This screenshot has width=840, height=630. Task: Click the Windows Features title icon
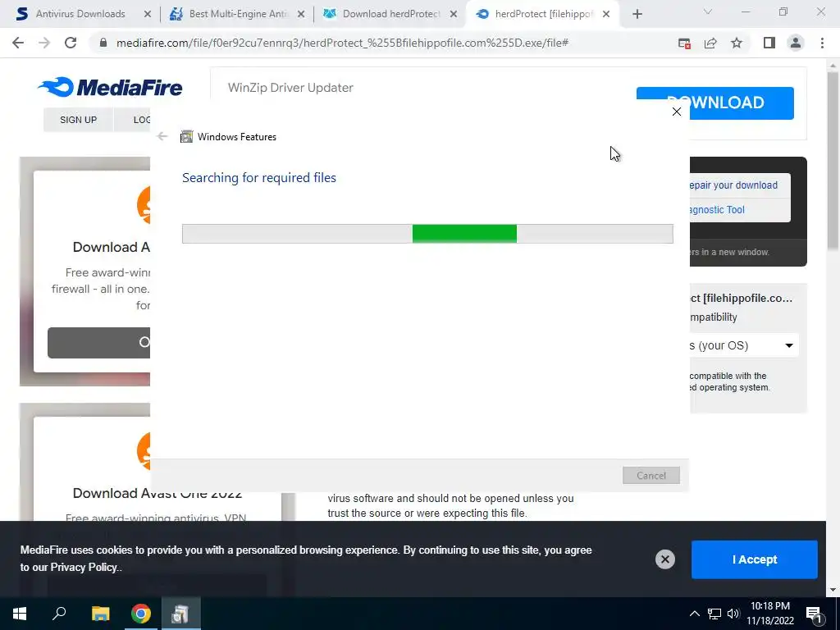(186, 137)
